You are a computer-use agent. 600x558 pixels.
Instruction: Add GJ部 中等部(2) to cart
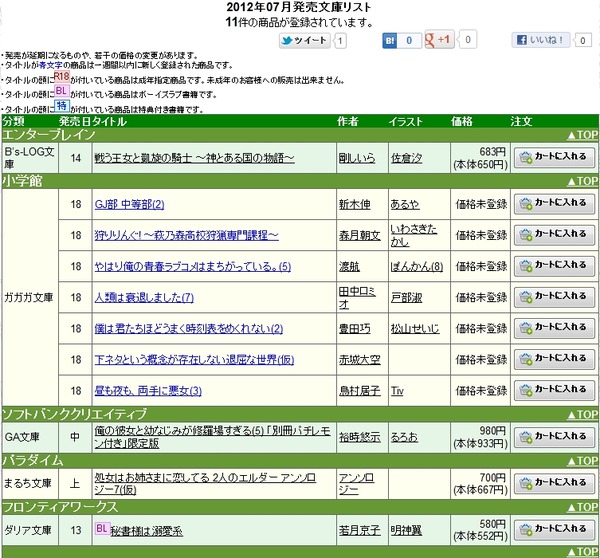[554, 204]
